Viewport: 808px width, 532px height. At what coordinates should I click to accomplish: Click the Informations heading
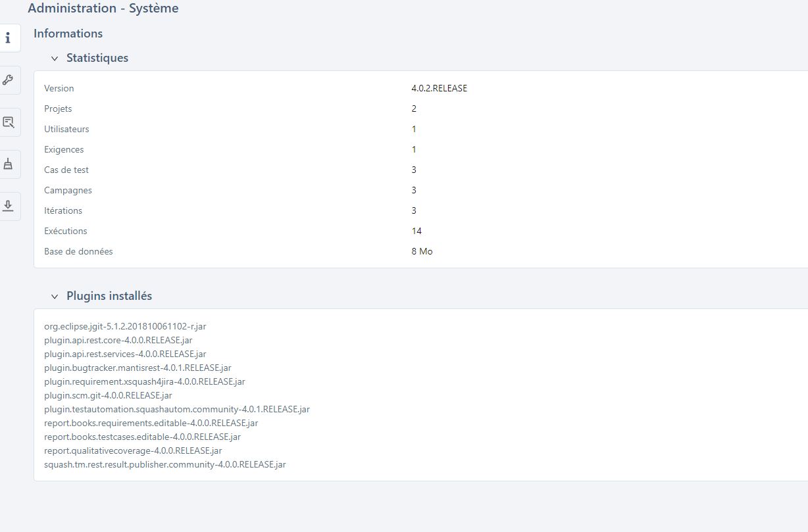[68, 34]
